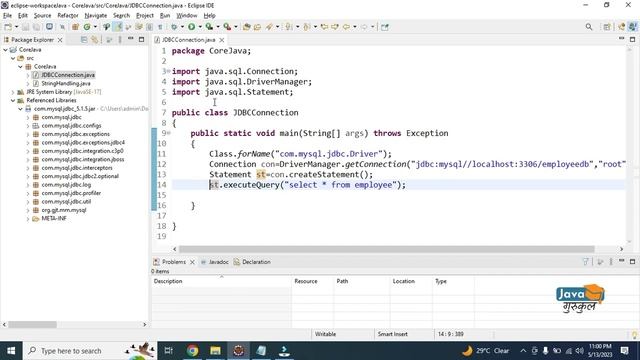Image resolution: width=640 pixels, height=360 pixels.
Task: Click the Save icon in toolbar
Action: (x=26, y=27)
